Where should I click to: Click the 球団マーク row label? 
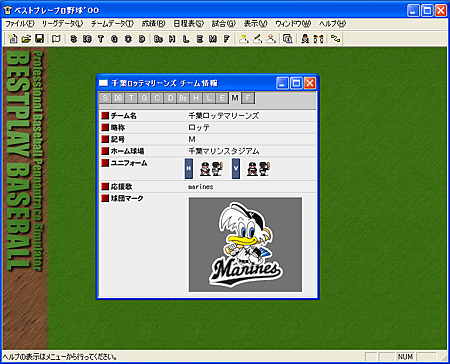click(127, 198)
